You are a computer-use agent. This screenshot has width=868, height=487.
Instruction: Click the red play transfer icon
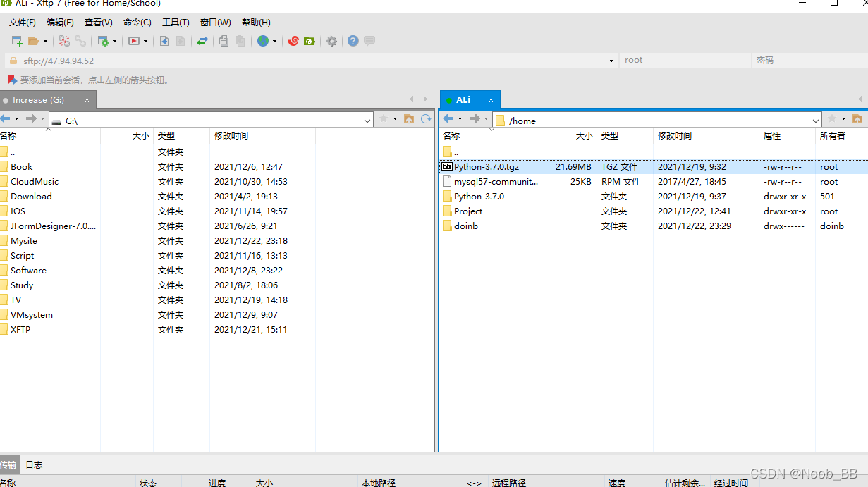[134, 41]
